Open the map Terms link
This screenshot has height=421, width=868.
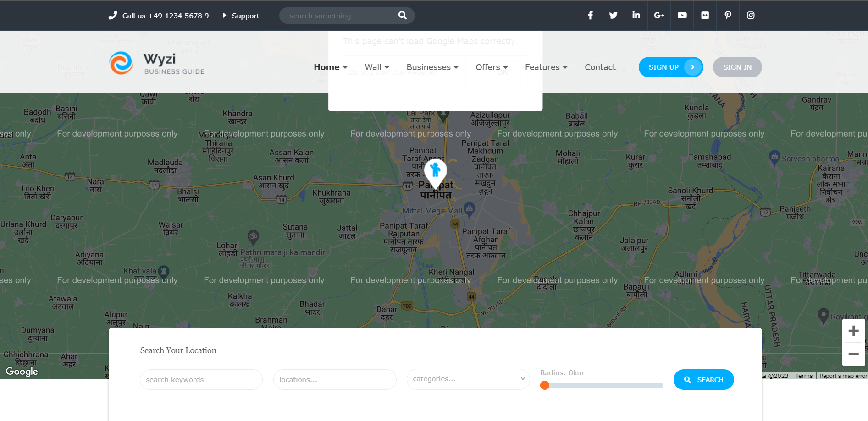[804, 376]
